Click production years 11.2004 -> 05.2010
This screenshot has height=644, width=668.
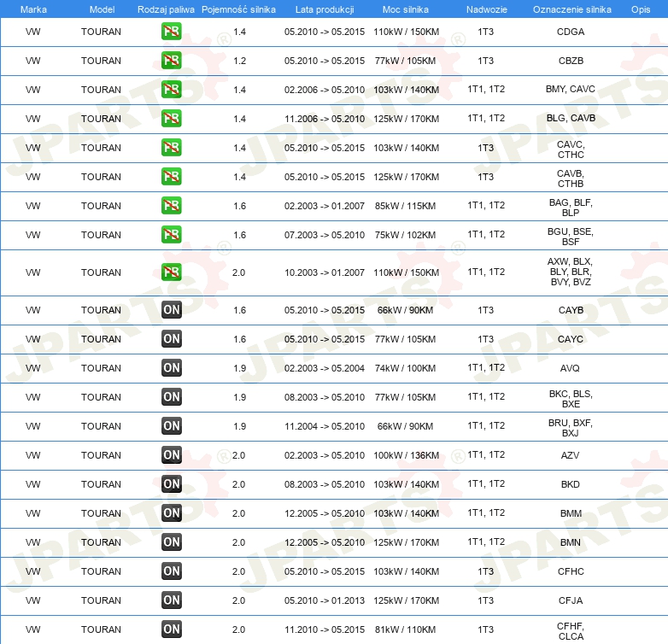click(325, 426)
